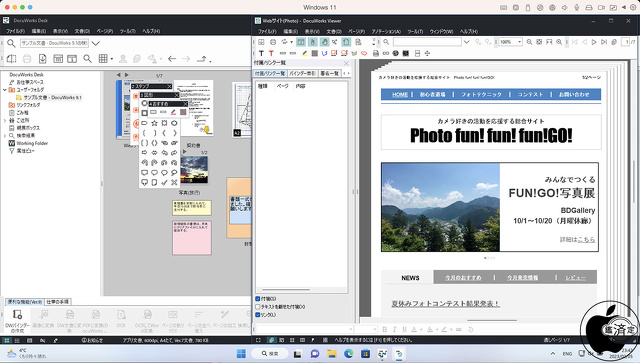Viewport: 640px width, 363px height.
Task: Open grid view dropdown arrow in Desk toolbar
Action: coord(111,59)
